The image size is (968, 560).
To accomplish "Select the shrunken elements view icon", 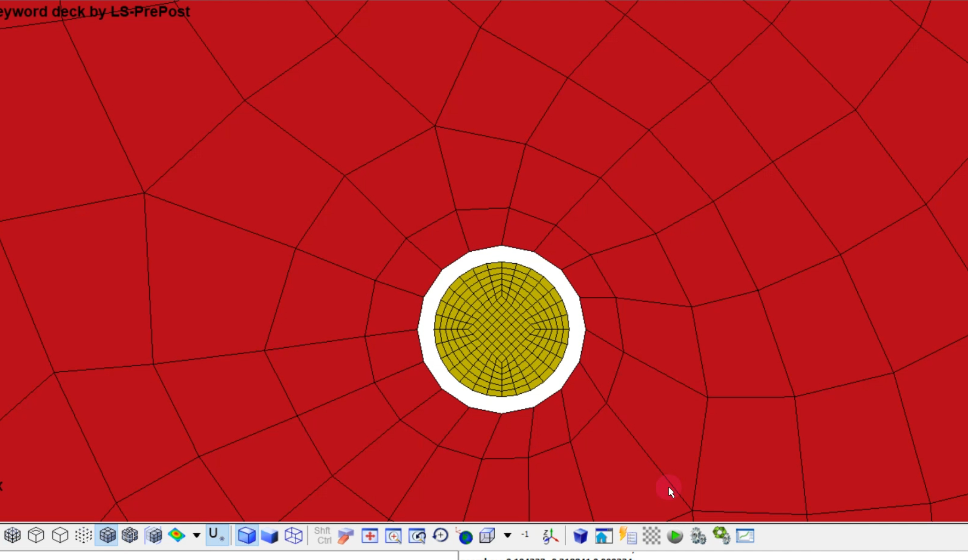I will click(x=130, y=536).
